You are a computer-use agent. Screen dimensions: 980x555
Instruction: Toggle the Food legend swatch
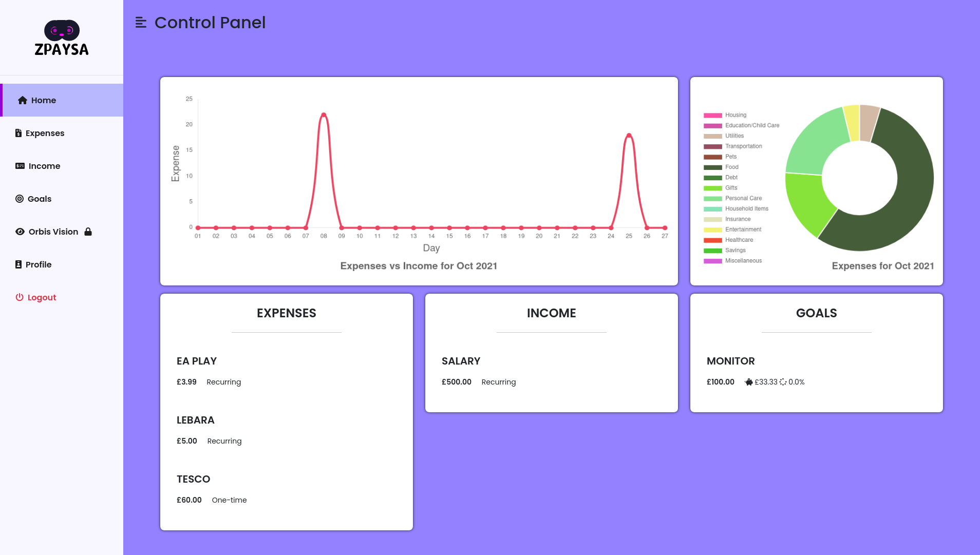(x=712, y=167)
